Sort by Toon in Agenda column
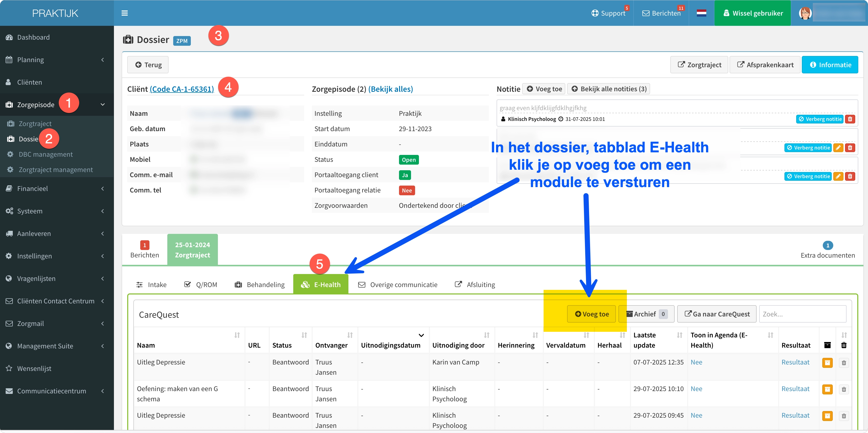Viewport: 868px width, 433px height. click(x=771, y=335)
